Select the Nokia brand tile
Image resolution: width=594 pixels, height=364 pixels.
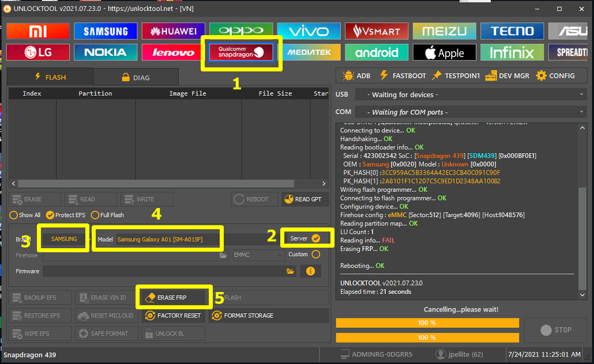point(106,52)
